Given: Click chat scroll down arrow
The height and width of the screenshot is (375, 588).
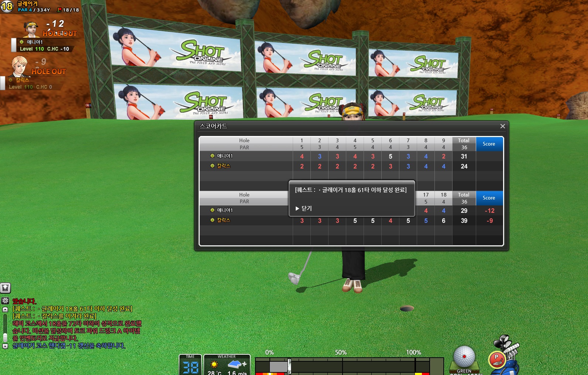Looking at the screenshot, I should click(x=5, y=346).
